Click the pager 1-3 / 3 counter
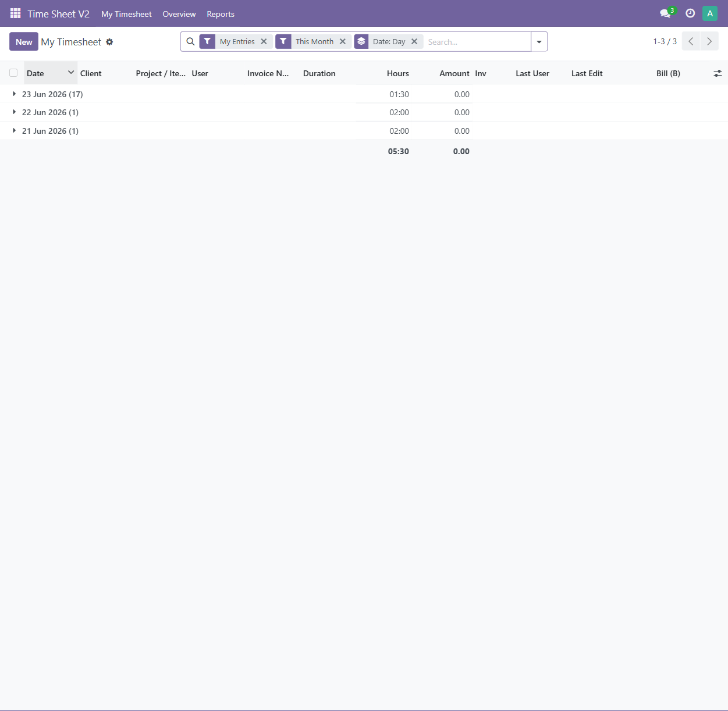728x711 pixels. [x=665, y=41]
